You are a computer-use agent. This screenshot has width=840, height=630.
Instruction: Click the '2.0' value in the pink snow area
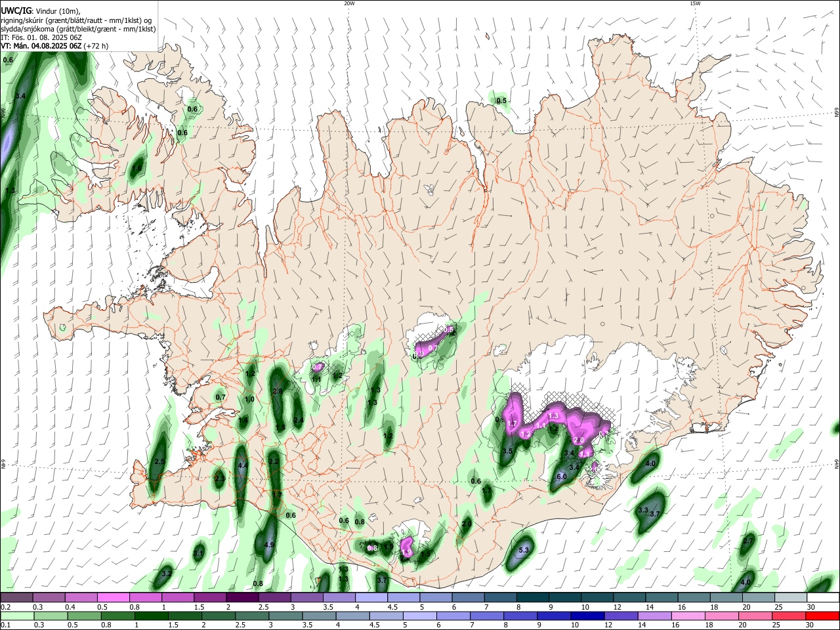[579, 440]
